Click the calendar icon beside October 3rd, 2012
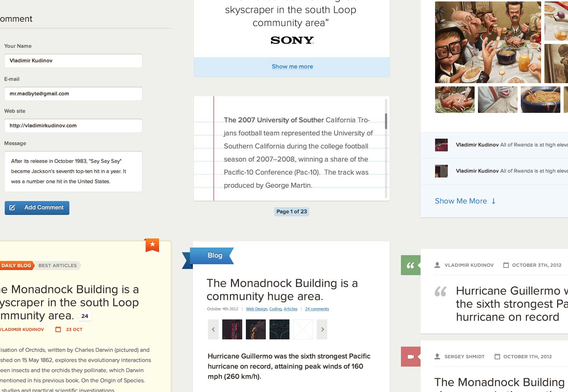Viewport: 568px width, 392px height. [x=506, y=265]
